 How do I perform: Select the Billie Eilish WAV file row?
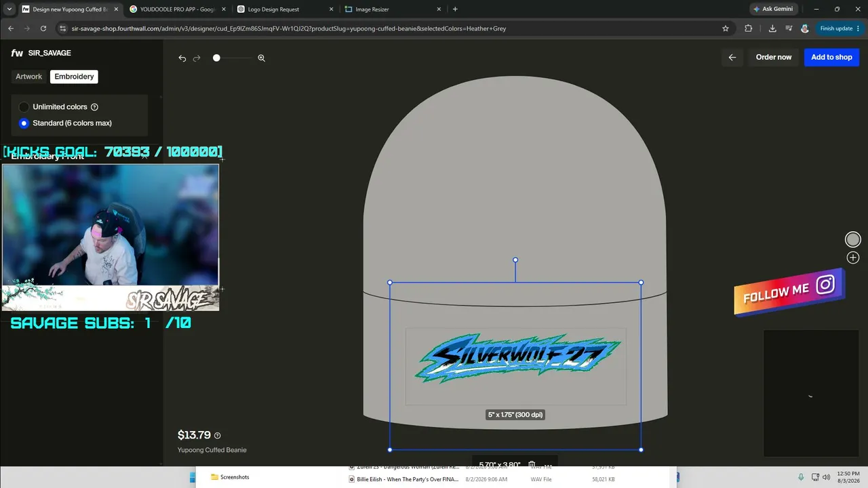click(482, 479)
